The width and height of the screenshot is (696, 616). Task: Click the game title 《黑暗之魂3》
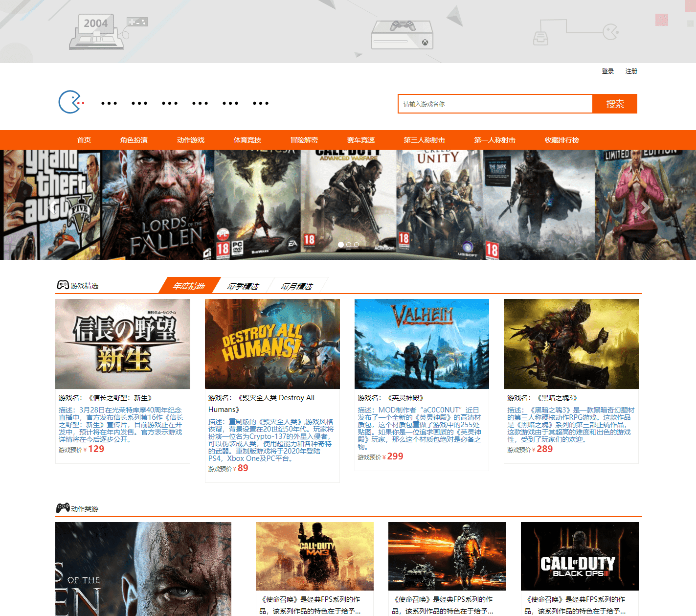[x=558, y=398]
